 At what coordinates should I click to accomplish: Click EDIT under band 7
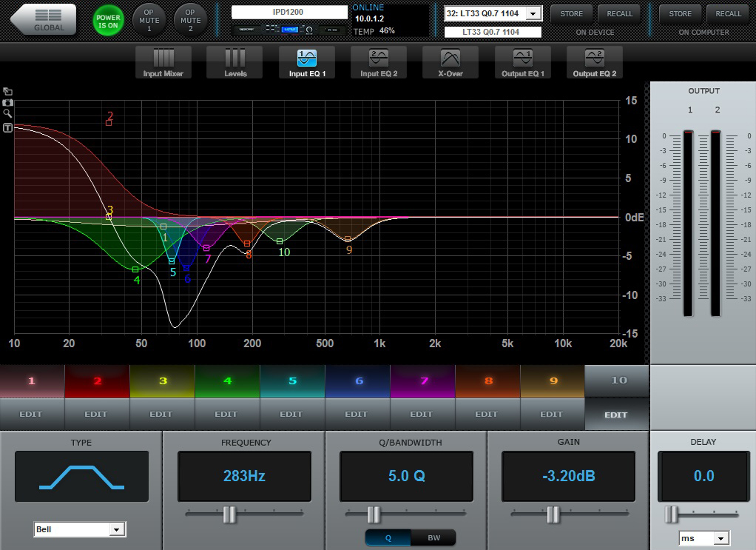pos(423,414)
